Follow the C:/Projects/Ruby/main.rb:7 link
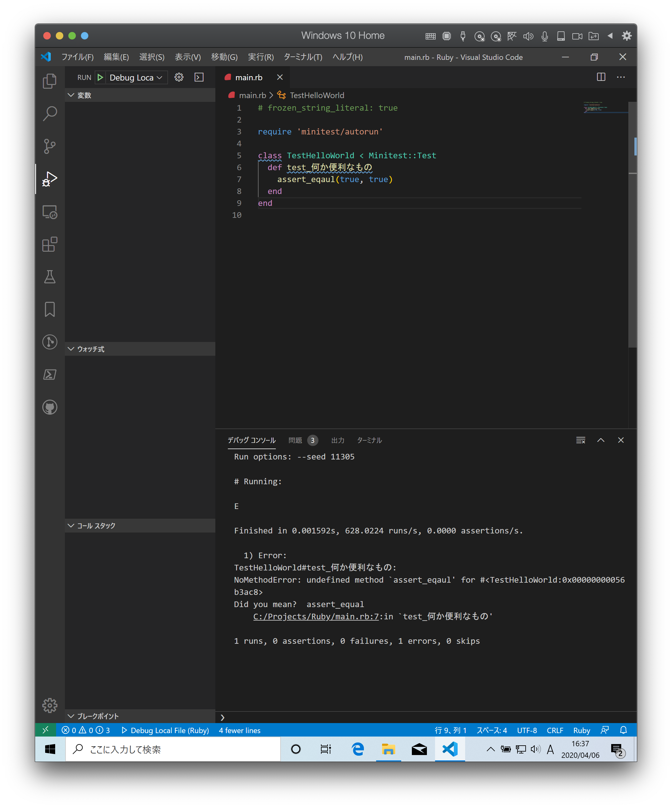This screenshot has height=808, width=672. coord(316,616)
